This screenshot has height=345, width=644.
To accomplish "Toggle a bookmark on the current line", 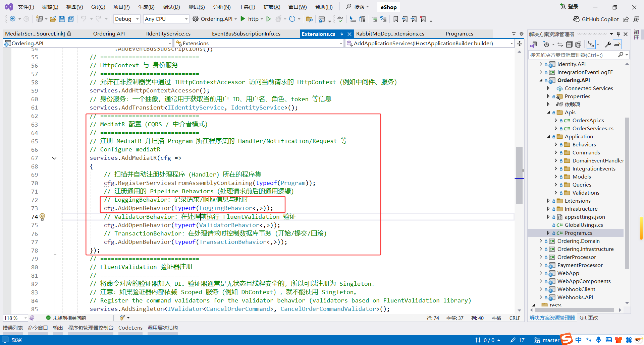I will (395, 19).
